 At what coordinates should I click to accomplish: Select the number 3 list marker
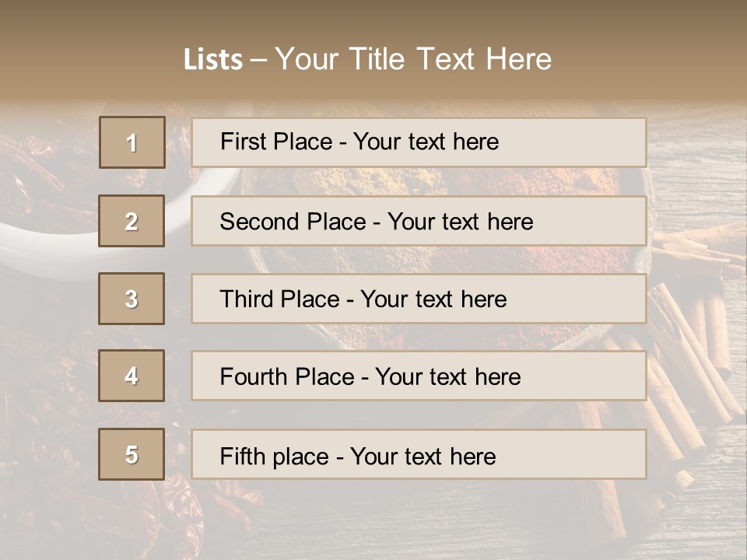pyautogui.click(x=132, y=299)
